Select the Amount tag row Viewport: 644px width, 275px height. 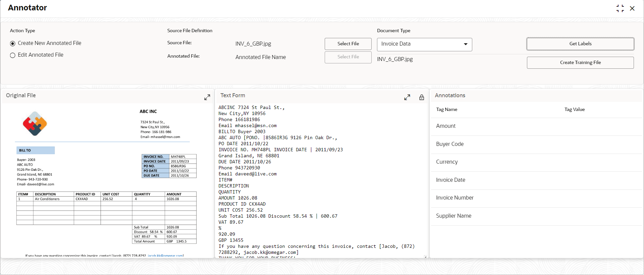click(x=536, y=126)
